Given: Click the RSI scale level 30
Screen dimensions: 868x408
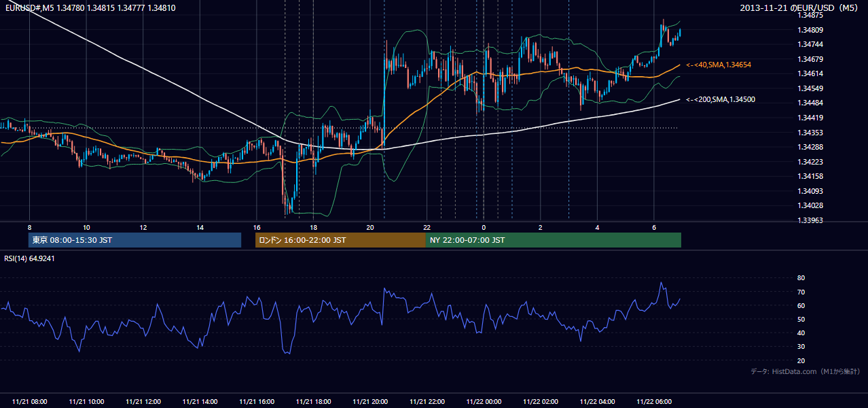Looking at the screenshot, I should point(801,347).
